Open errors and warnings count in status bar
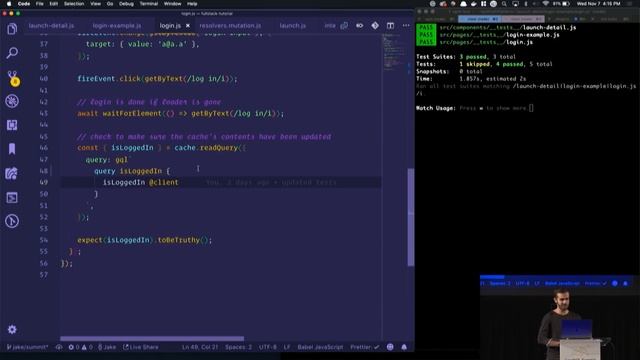The image size is (640, 360). tap(80, 347)
